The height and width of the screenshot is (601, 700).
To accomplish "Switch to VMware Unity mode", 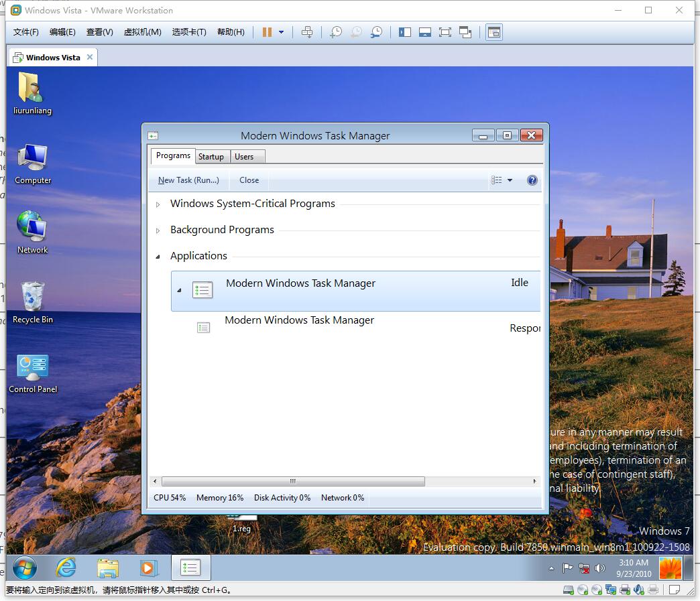I will 465,32.
